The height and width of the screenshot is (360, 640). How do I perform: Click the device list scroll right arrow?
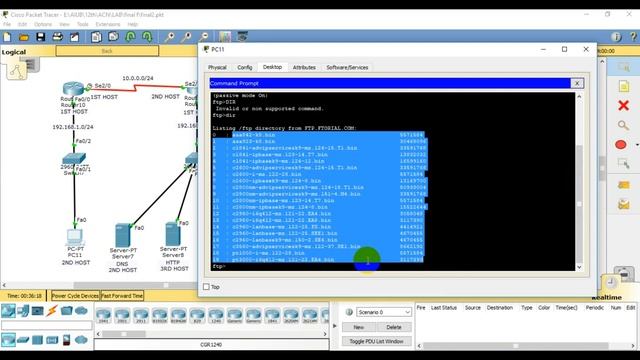pyautogui.click(x=325, y=334)
